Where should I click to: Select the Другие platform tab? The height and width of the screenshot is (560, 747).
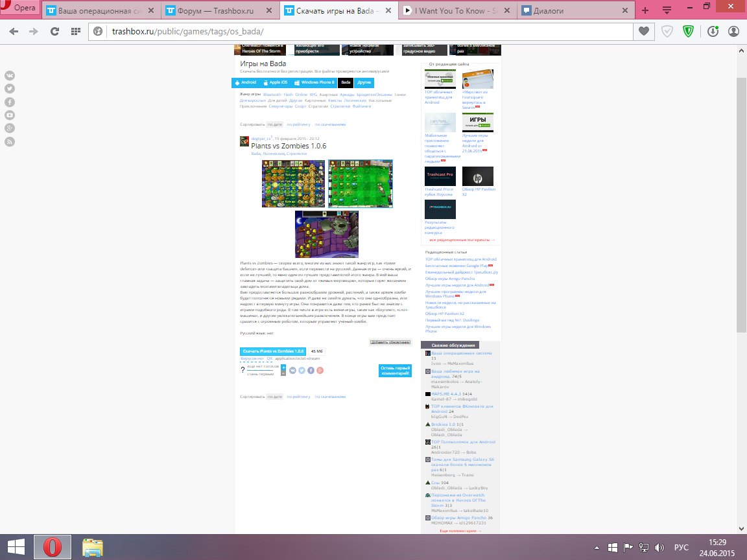[x=364, y=82]
